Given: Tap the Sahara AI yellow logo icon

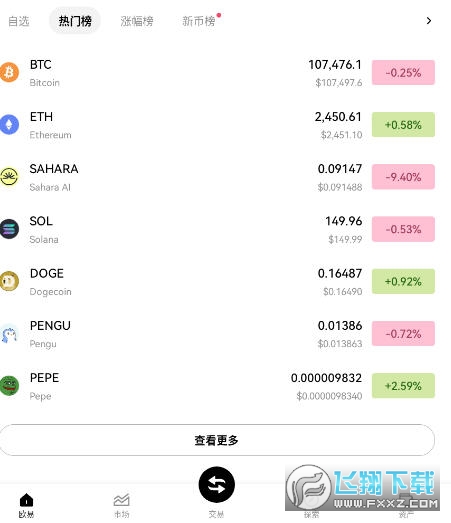Looking at the screenshot, I should (9, 176).
